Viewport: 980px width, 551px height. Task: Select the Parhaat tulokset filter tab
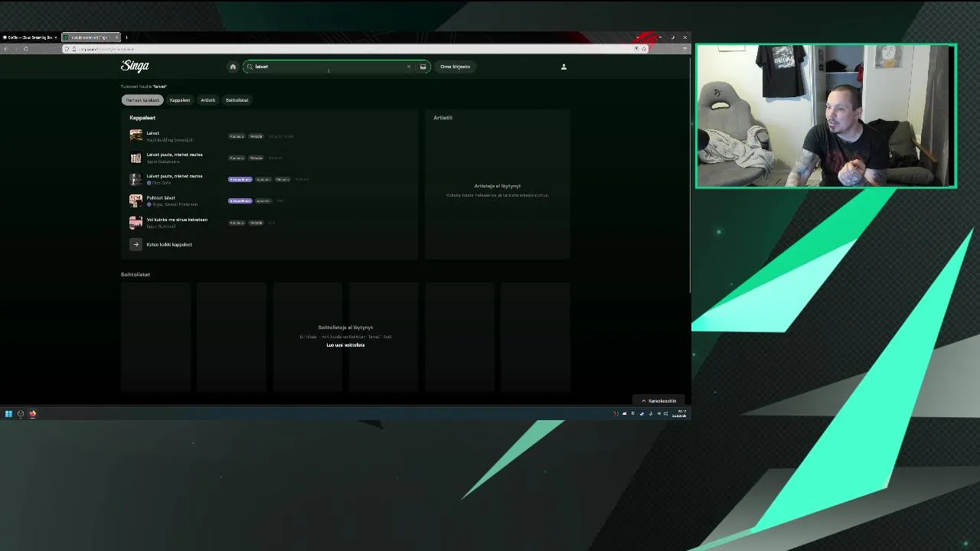coord(142,100)
